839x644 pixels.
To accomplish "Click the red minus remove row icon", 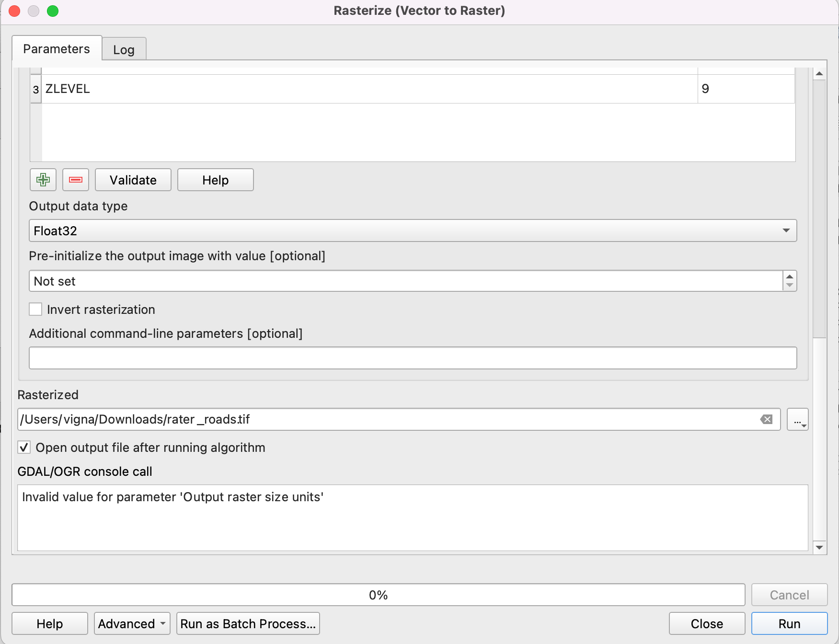I will pyautogui.click(x=76, y=180).
